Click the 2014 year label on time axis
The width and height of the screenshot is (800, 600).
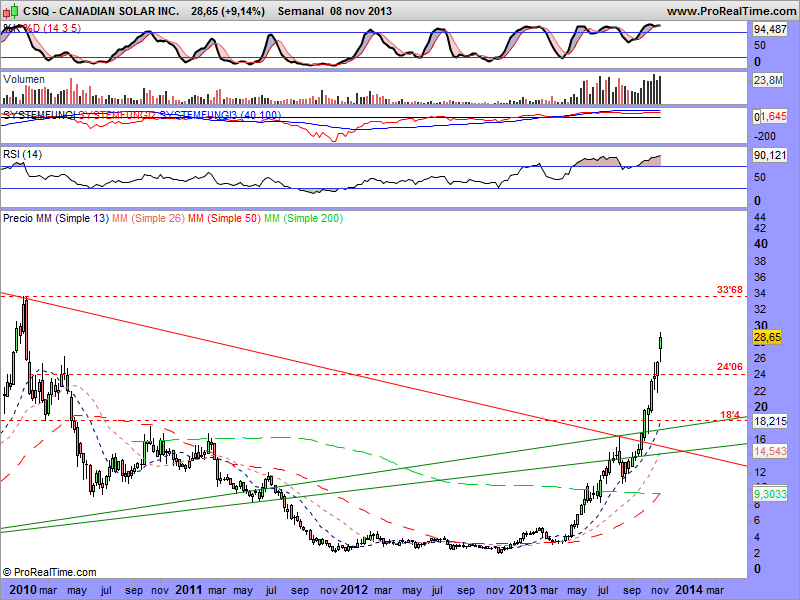coord(689,590)
